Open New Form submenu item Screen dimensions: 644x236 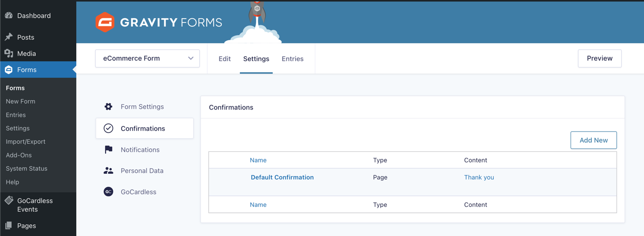(x=21, y=101)
